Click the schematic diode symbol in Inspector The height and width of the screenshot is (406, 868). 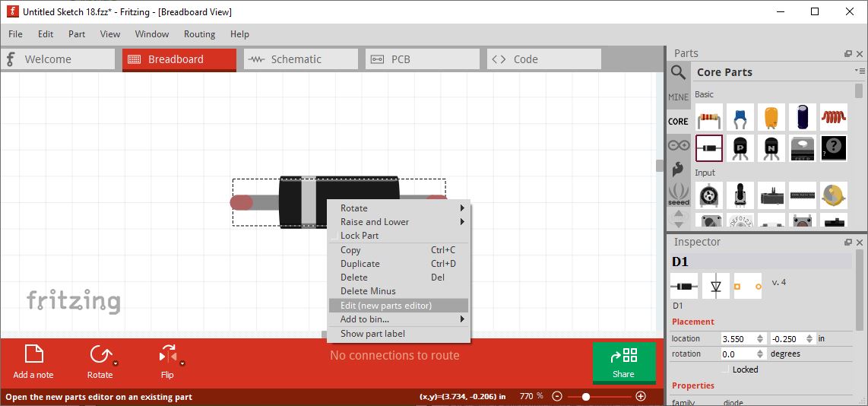[716, 287]
